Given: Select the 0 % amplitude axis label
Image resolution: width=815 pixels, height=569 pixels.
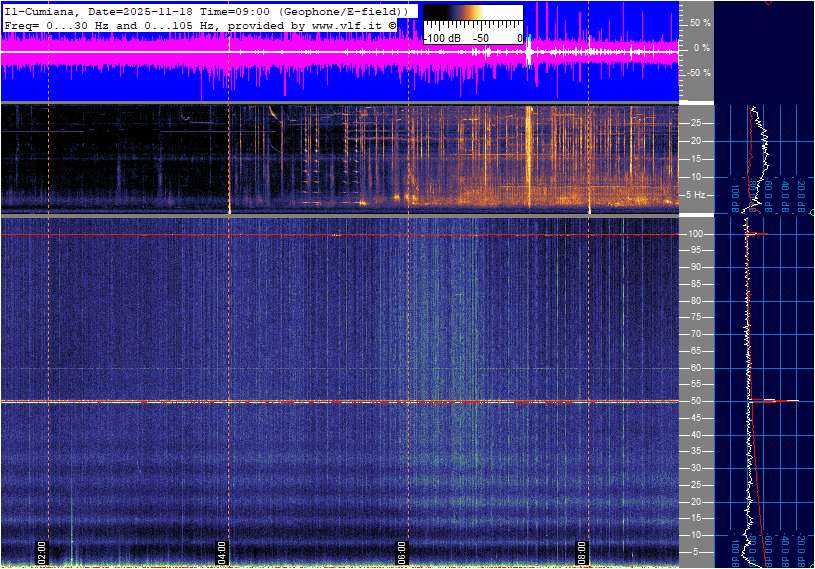Looking at the screenshot, I should [702, 47].
